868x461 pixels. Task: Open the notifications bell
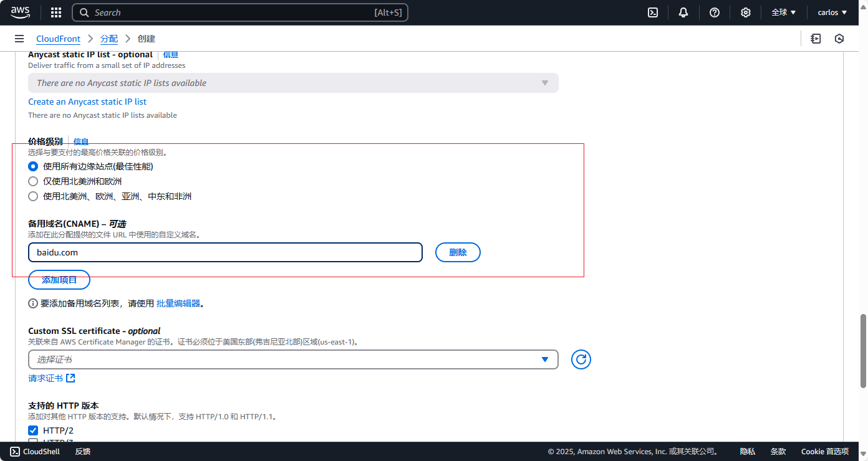tap(683, 12)
